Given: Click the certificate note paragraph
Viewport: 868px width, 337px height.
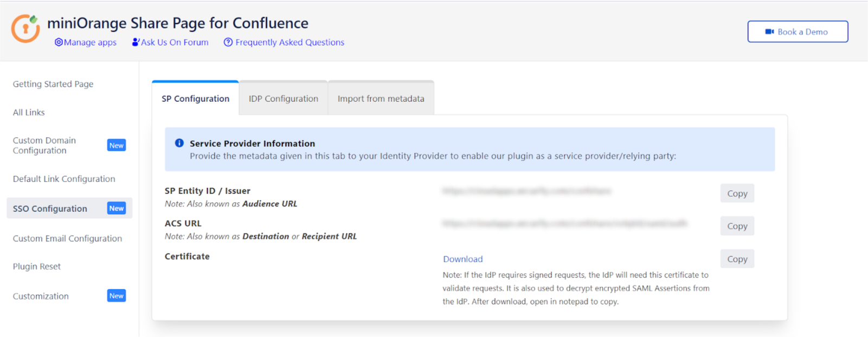Looking at the screenshot, I should point(576,288).
